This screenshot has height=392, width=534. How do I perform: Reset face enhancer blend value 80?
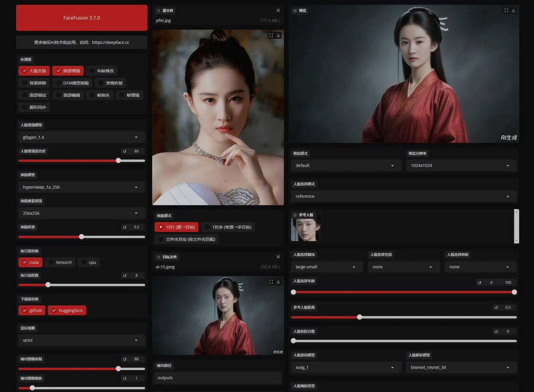125,151
